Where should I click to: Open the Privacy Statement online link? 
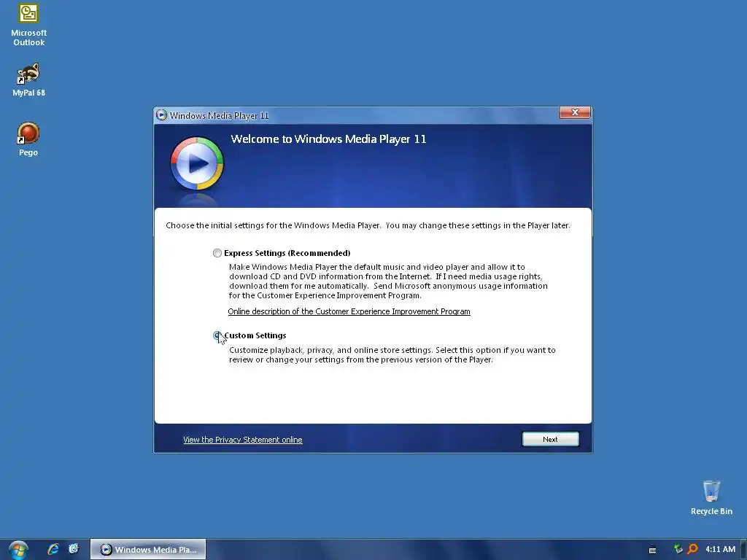tap(242, 440)
